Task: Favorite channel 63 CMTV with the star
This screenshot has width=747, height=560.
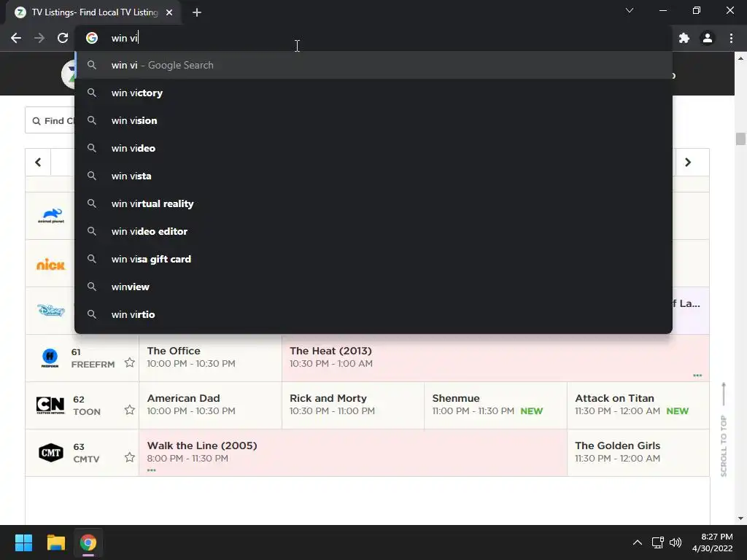Action: pos(130,458)
